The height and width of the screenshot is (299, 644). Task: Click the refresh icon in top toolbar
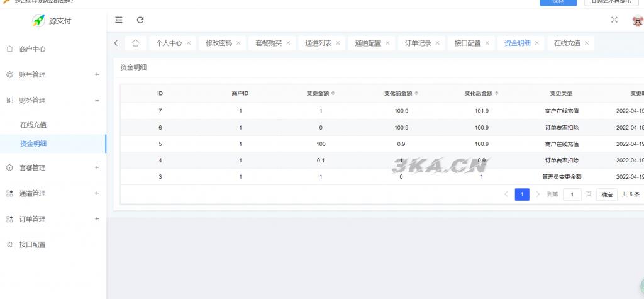click(140, 20)
